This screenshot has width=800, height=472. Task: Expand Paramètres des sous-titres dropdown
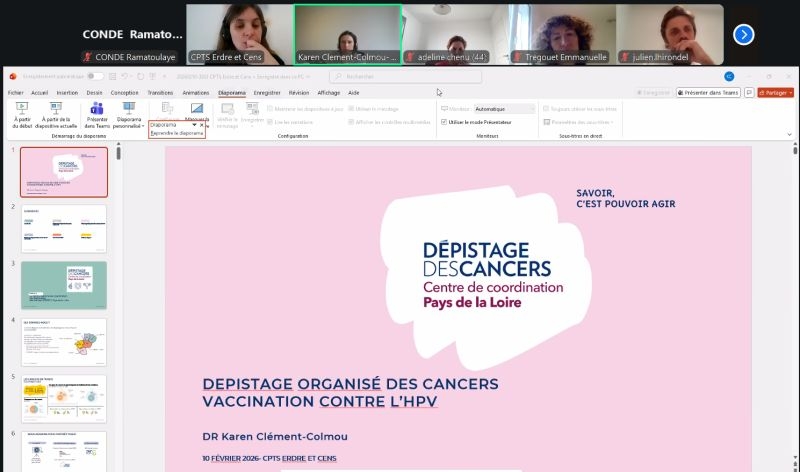[x=612, y=122]
